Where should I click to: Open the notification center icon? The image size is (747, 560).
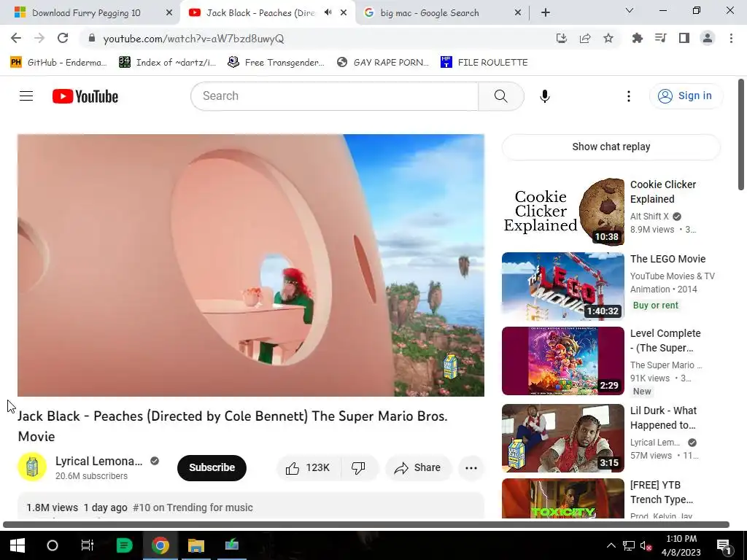point(724,545)
